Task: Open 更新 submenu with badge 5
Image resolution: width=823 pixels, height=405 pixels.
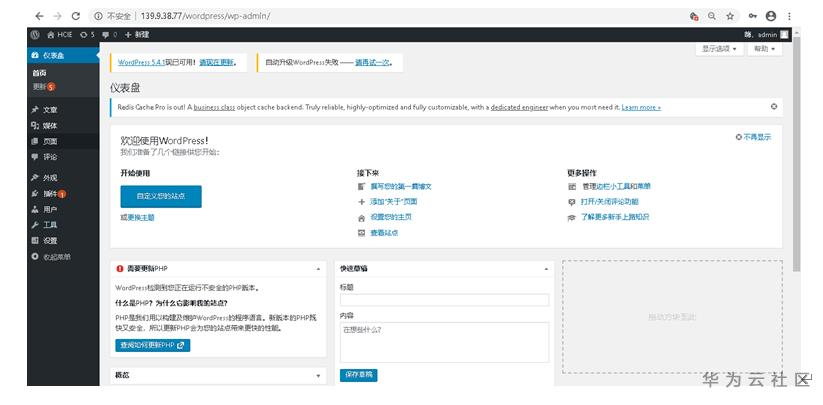Action: 44,87
